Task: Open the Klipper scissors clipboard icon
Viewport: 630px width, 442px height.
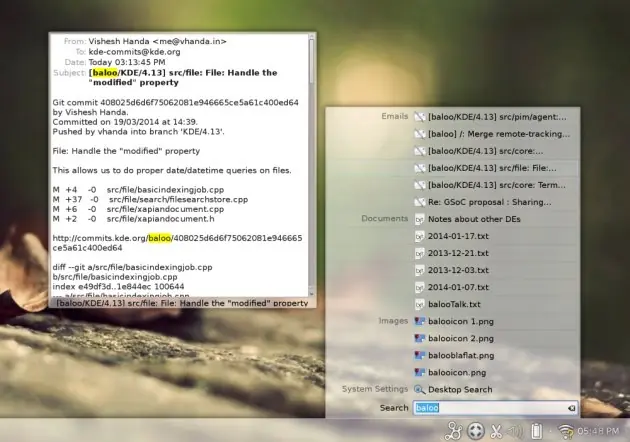Action: pos(496,432)
